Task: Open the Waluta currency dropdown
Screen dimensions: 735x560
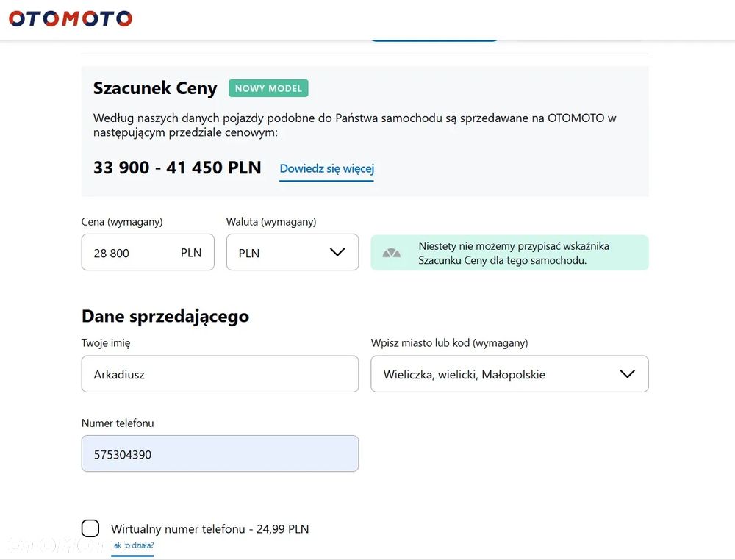Action: 292,252
